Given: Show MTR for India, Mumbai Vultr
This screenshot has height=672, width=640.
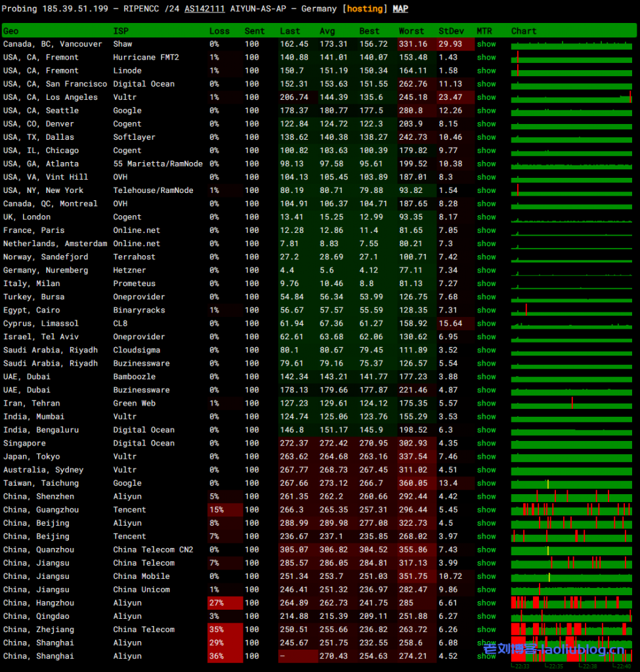Looking at the screenshot, I should tap(486, 416).
